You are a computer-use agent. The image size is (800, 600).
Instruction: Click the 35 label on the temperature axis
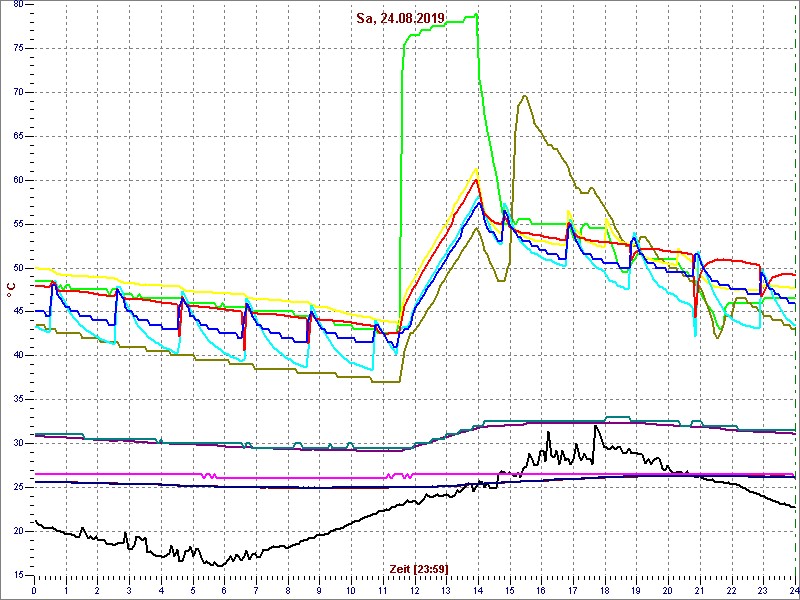[17, 399]
